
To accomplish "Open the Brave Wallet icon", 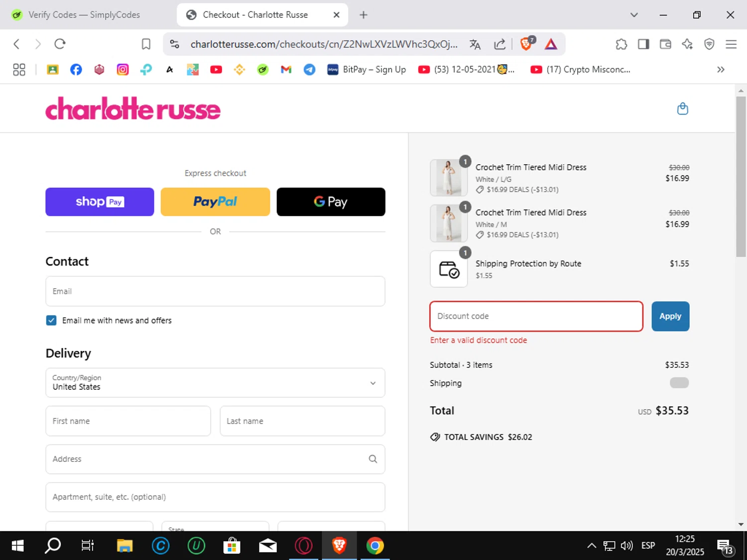I will pyautogui.click(x=665, y=44).
